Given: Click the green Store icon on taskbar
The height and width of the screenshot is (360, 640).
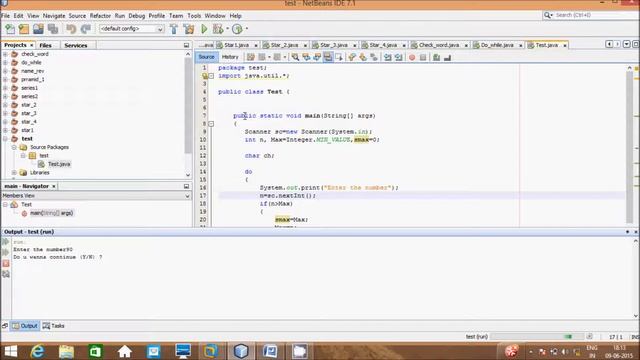Looking at the screenshot, I should [x=96, y=351].
